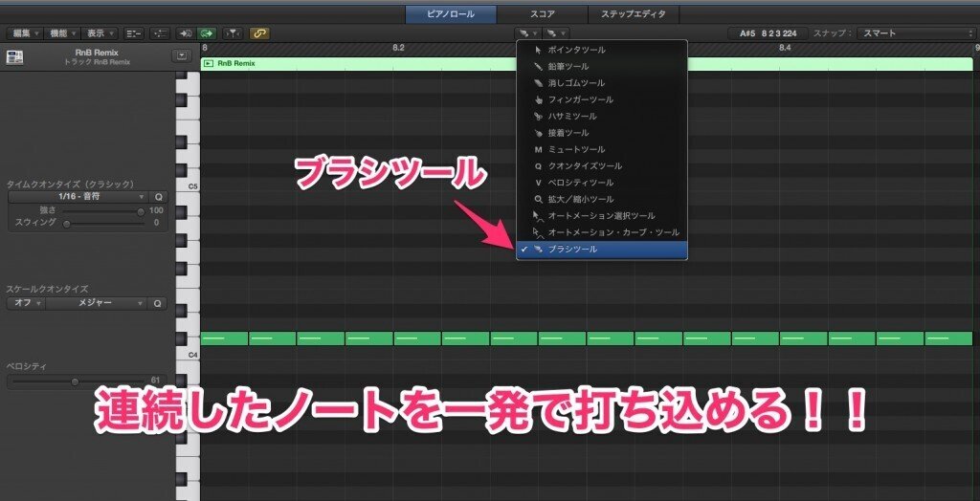Screen dimensions: 980x501
Task: Select the 拡大/縮小ツール zoom tool
Action: [602, 199]
